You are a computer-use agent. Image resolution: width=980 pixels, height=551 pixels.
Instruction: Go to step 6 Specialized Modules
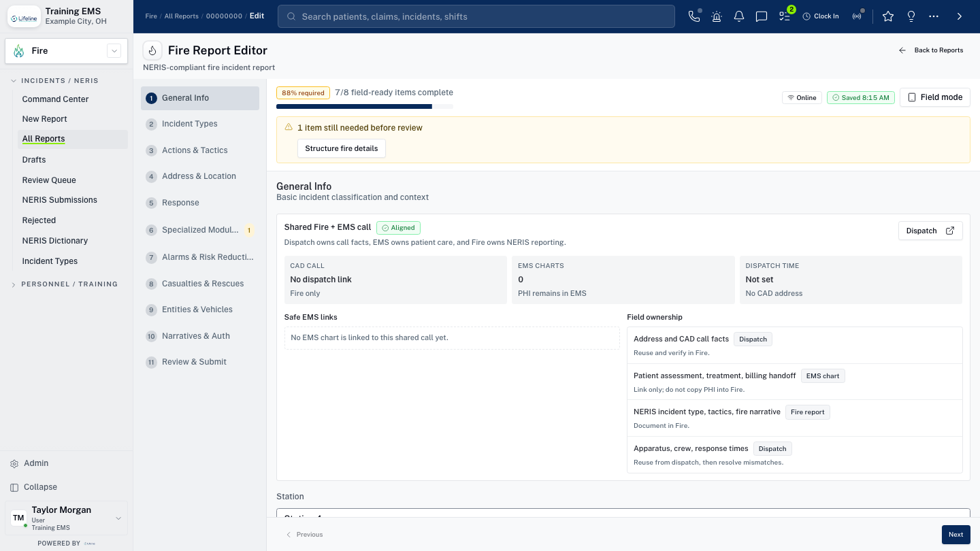200,230
